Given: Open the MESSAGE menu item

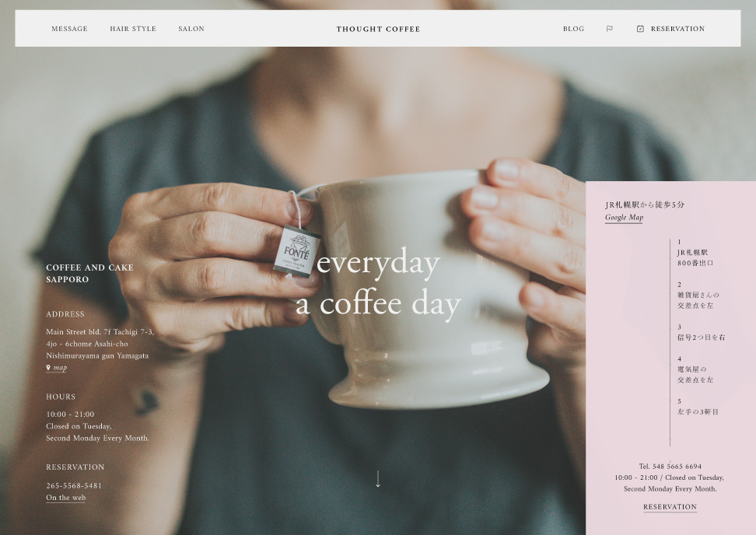Looking at the screenshot, I should coord(69,29).
